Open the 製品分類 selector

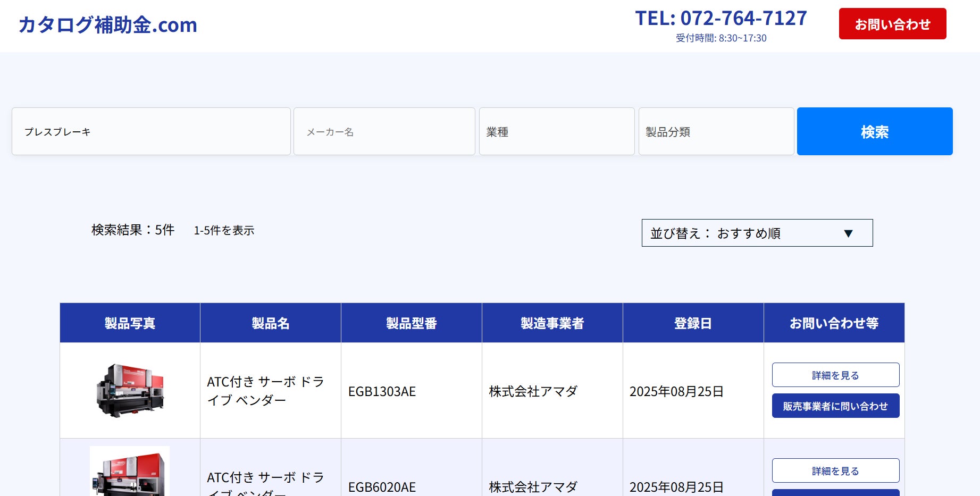tap(716, 131)
